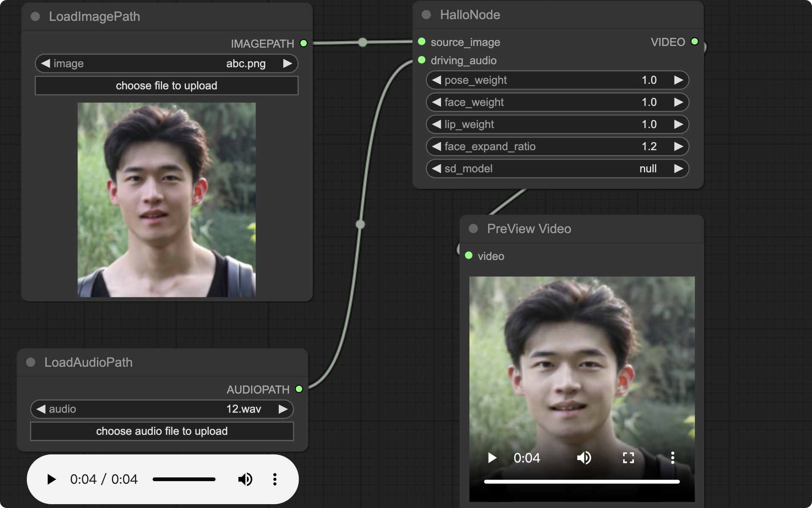Open preview video more options menu
The height and width of the screenshot is (508, 812).
coord(672,458)
